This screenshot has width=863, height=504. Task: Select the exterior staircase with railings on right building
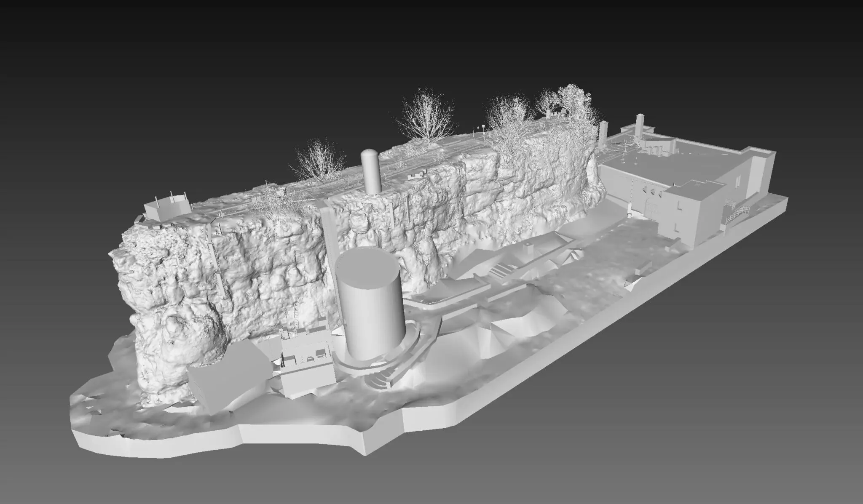737,214
